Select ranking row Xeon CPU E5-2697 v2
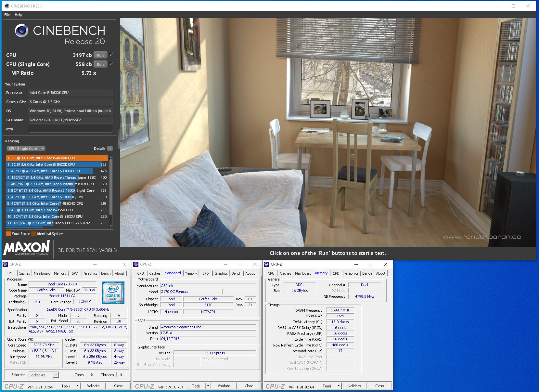 pos(57,223)
